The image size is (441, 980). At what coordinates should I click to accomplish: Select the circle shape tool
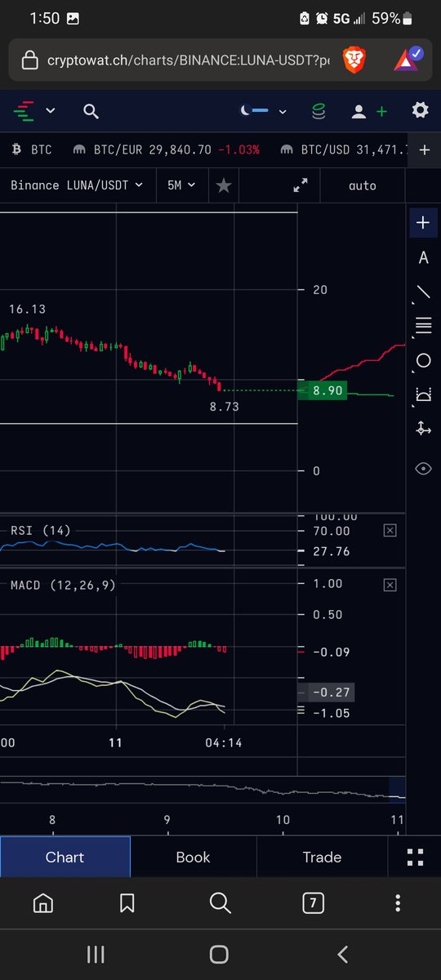coord(423,360)
